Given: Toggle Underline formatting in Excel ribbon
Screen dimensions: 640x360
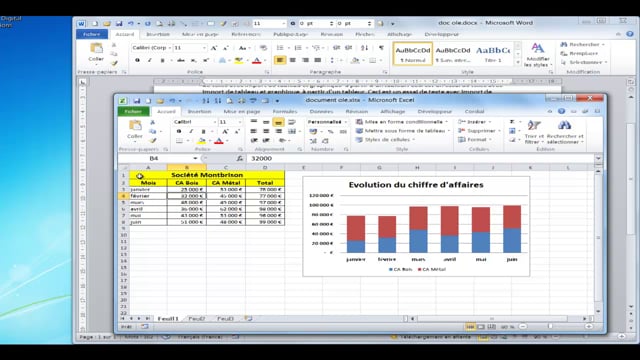Looking at the screenshot, I should (x=203, y=131).
